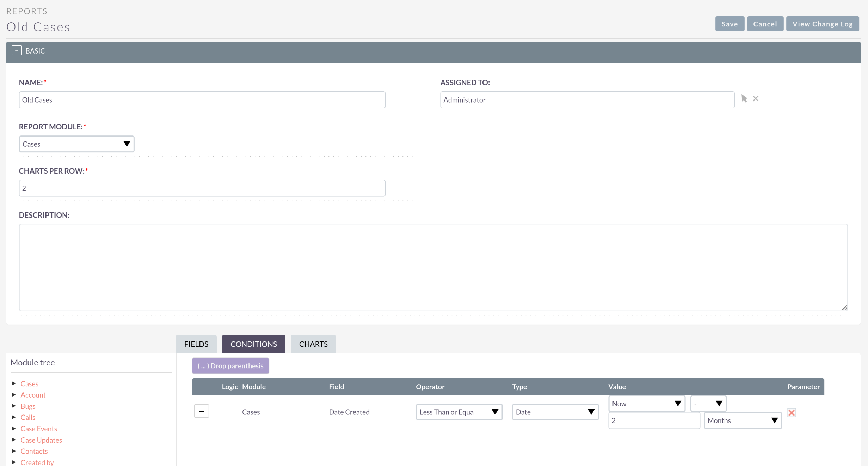Expand the Account tree arrow
This screenshot has height=466, width=868.
click(x=14, y=395)
